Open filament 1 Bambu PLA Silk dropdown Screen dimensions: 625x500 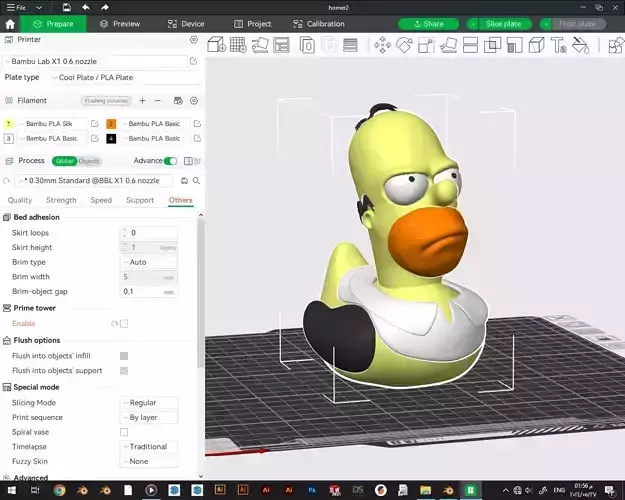(53, 124)
